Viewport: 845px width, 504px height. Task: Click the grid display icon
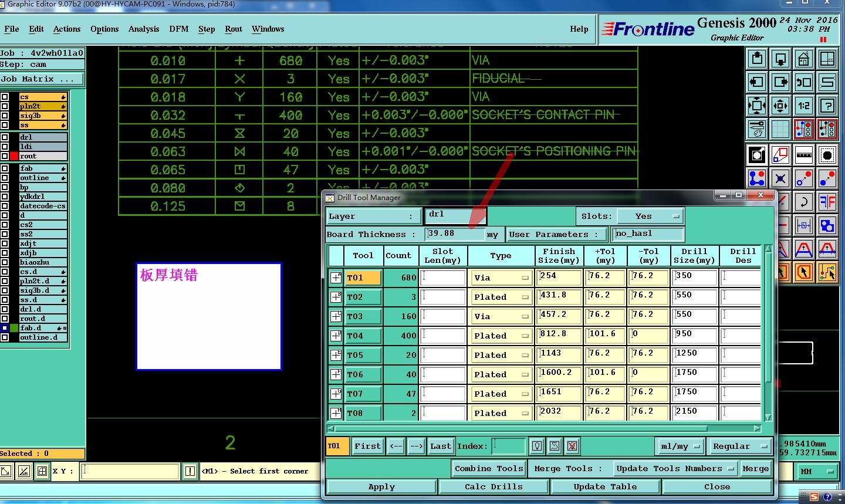coord(780,128)
